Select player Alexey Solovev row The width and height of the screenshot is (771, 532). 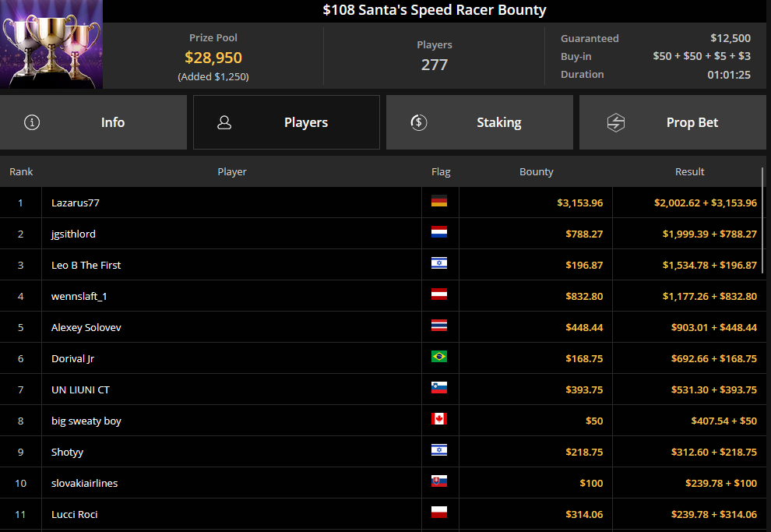click(86, 327)
